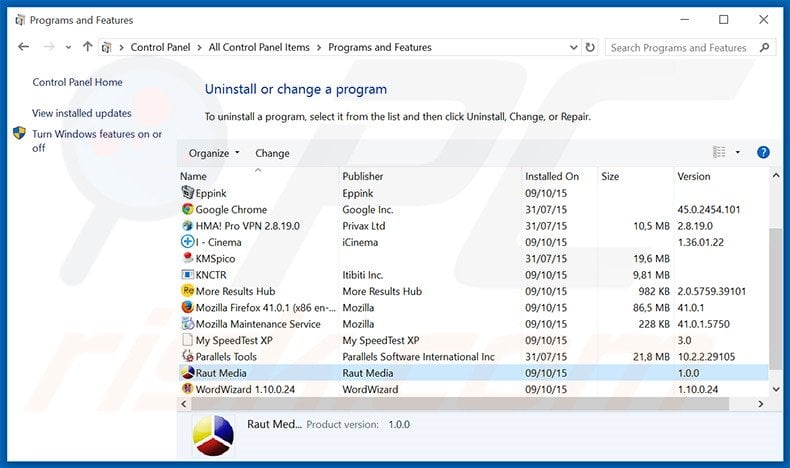Screen dimensions: 790x468
Task: Open the recent locations dropdown arrow
Action: click(x=69, y=47)
